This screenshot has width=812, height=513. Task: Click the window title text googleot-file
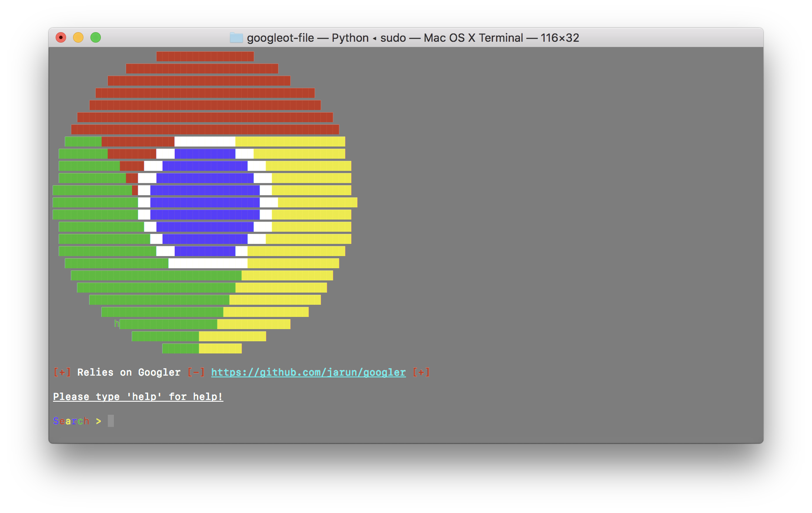click(x=280, y=38)
